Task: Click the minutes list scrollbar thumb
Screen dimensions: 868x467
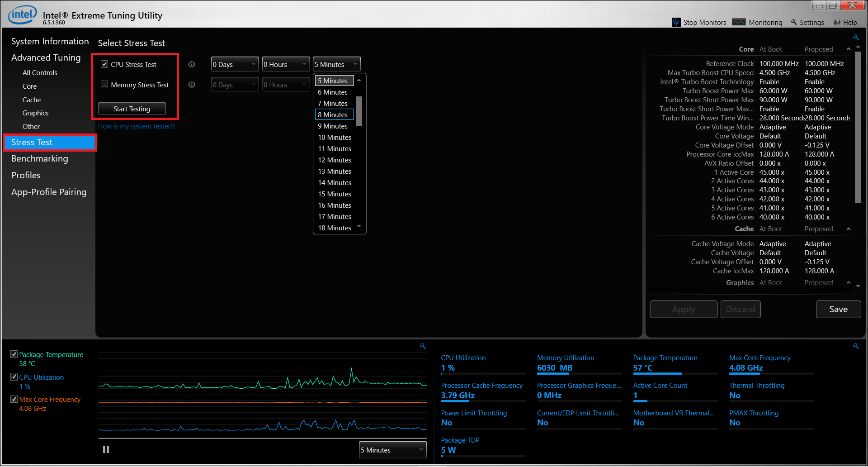Action: (359, 111)
